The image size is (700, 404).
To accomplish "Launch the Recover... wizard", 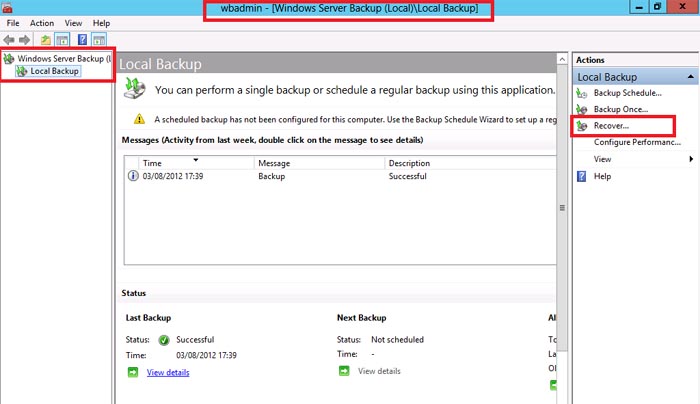I will (611, 126).
